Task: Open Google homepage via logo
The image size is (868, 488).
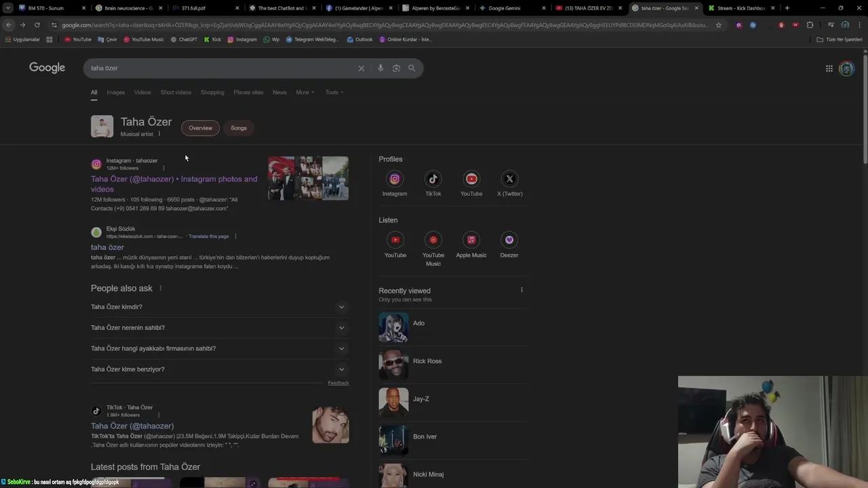Action: coord(47,68)
